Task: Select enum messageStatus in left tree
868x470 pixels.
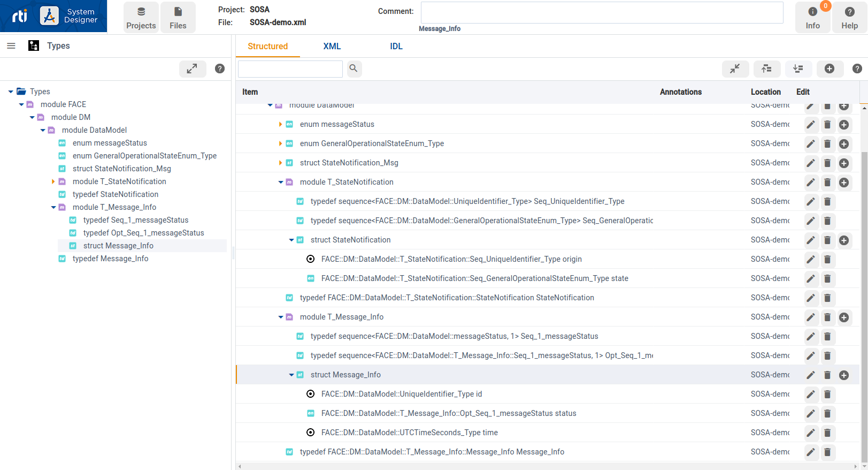Action: click(110, 143)
